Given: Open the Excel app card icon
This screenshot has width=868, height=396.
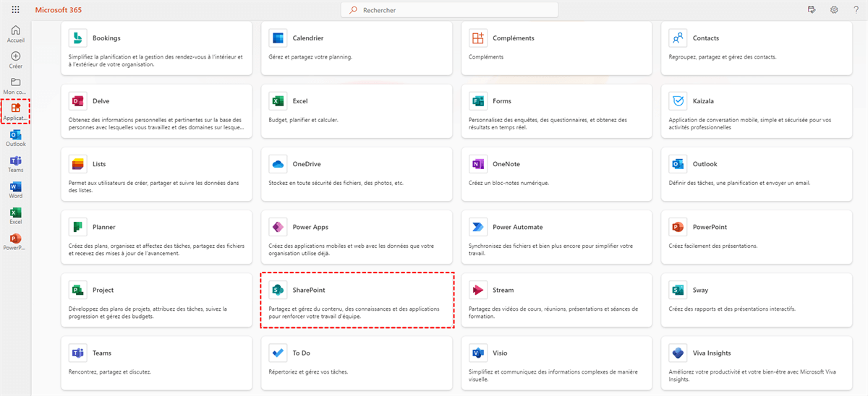Looking at the screenshot, I should tap(277, 100).
